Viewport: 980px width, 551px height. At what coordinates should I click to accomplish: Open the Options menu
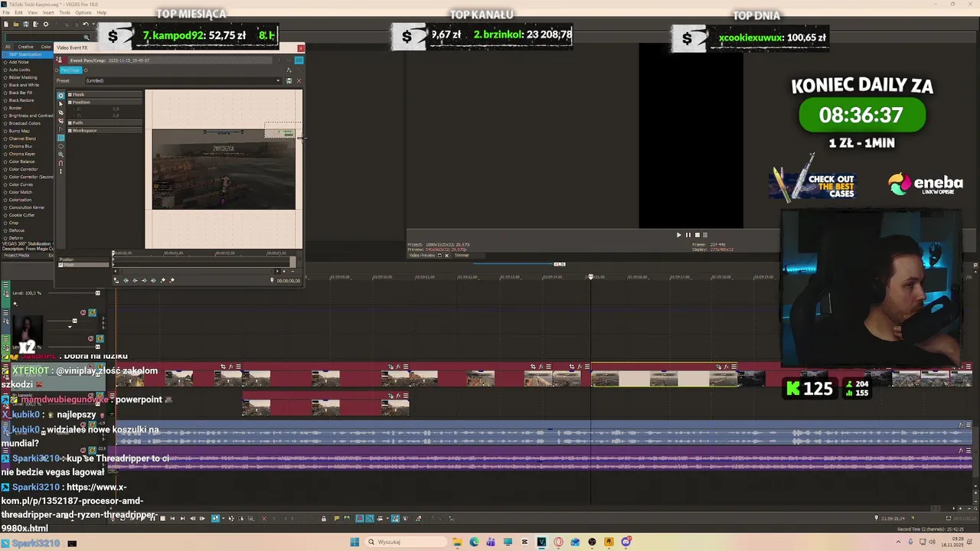pyautogui.click(x=83, y=13)
